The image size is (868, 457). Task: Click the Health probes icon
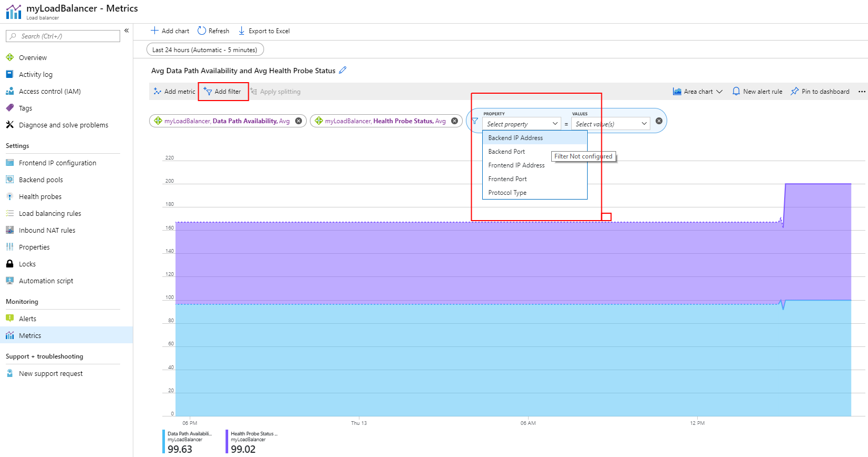point(9,196)
